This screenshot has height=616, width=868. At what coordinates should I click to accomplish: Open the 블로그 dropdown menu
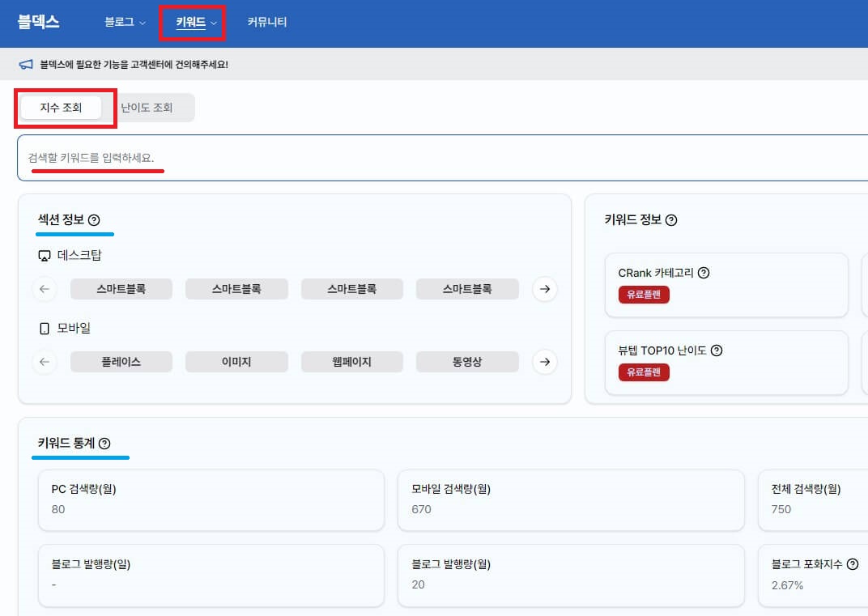coord(126,22)
